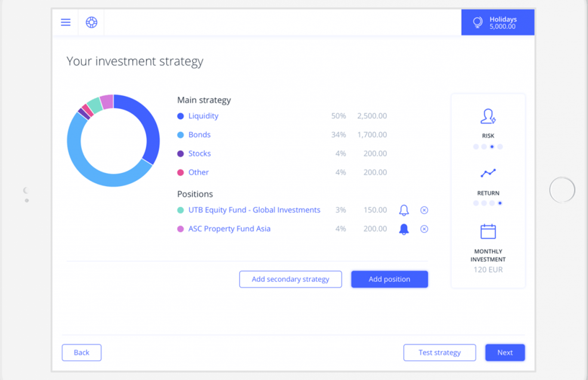The image size is (588, 380).
Task: Enable alert bell for UTB Equity Fund
Action: [x=404, y=210]
